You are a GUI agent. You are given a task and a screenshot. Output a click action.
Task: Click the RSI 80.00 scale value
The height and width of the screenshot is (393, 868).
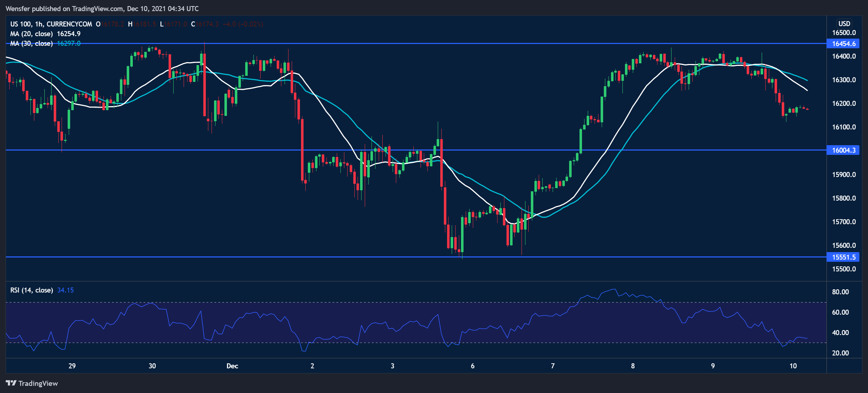tap(840, 292)
